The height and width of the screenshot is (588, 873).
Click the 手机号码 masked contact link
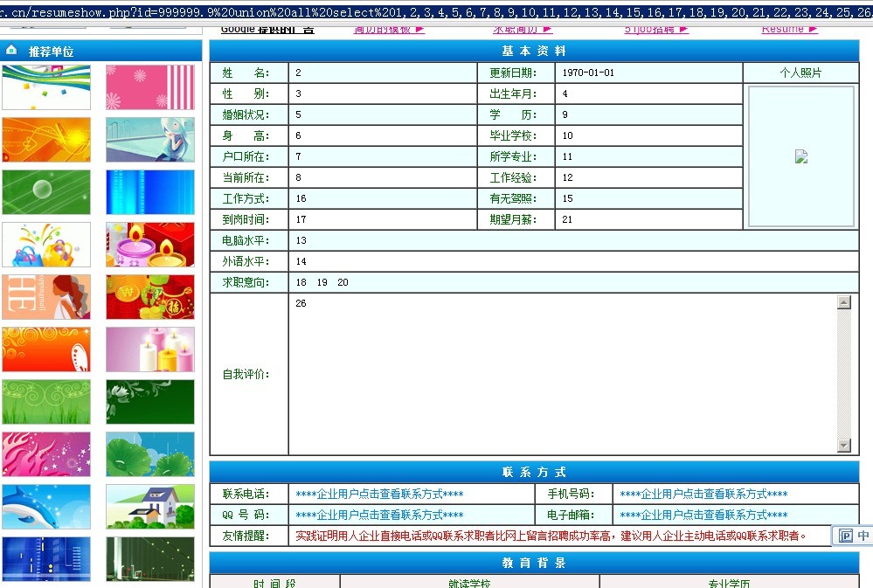tap(703, 494)
